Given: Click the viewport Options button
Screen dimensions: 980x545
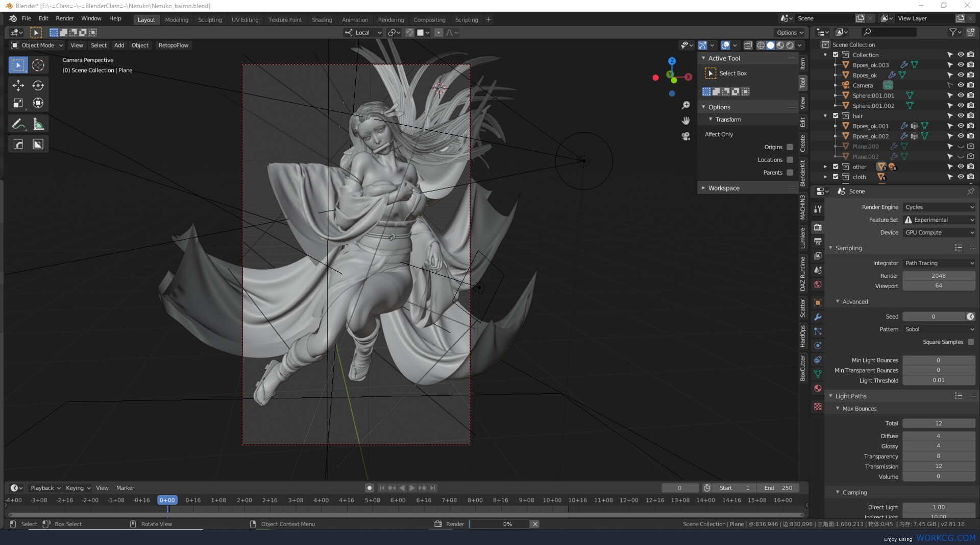Looking at the screenshot, I should coord(790,33).
